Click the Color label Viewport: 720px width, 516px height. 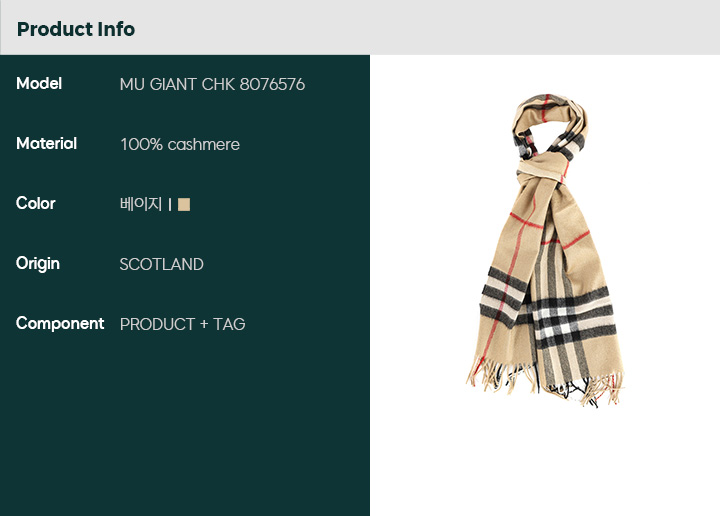coord(35,203)
